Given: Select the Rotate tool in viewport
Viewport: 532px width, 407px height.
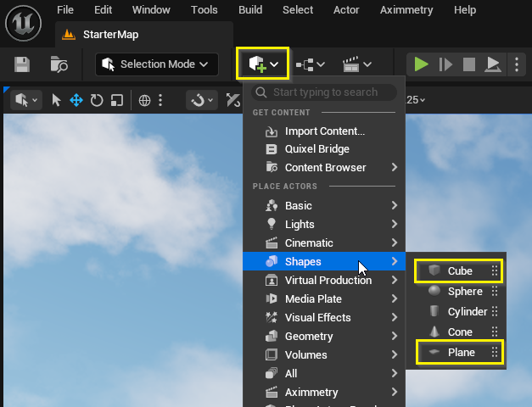Looking at the screenshot, I should (97, 100).
